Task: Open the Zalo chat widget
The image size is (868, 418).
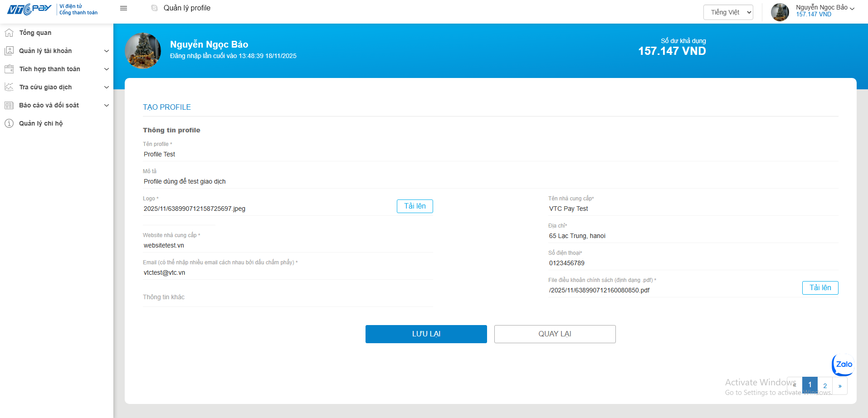Action: click(843, 365)
